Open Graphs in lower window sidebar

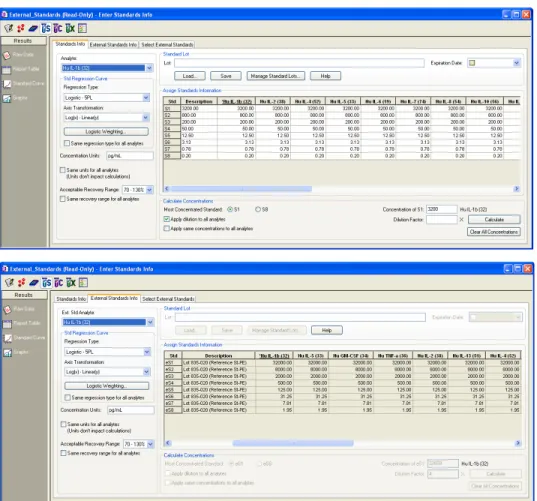pyautogui.click(x=16, y=352)
